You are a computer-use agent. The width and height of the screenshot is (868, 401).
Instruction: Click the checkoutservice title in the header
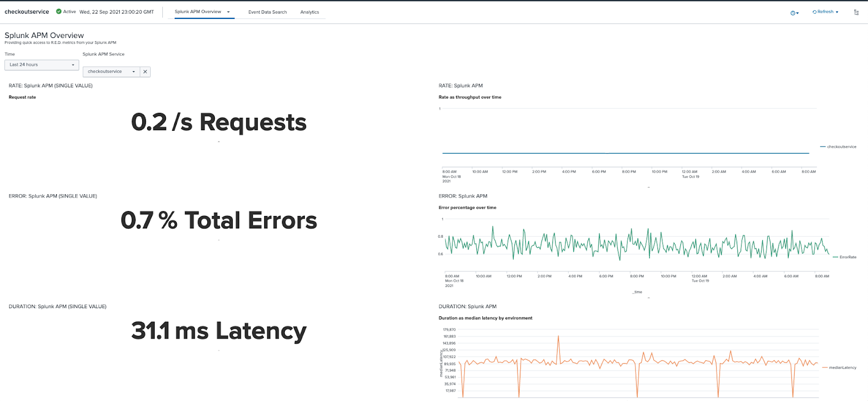tap(27, 11)
